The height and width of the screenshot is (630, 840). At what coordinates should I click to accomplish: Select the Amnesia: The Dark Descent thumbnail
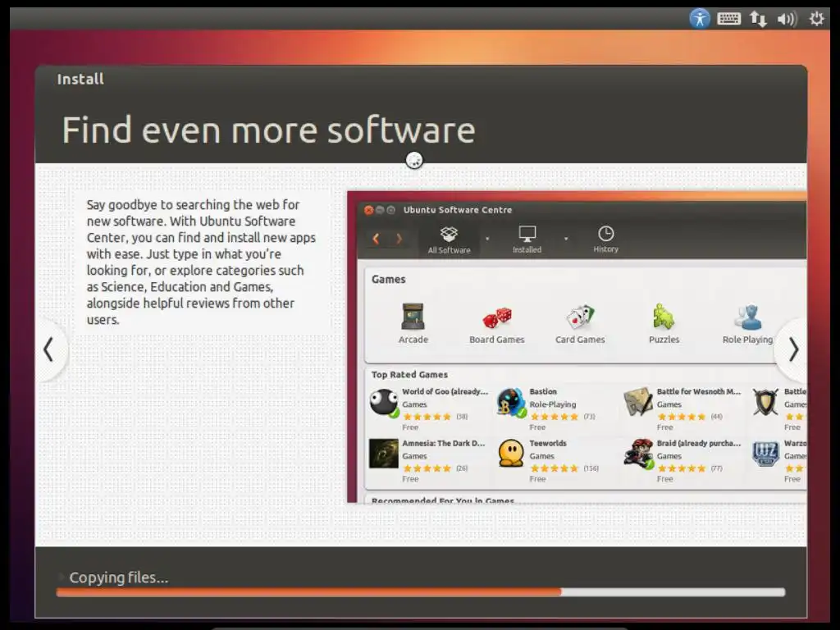tap(384, 454)
